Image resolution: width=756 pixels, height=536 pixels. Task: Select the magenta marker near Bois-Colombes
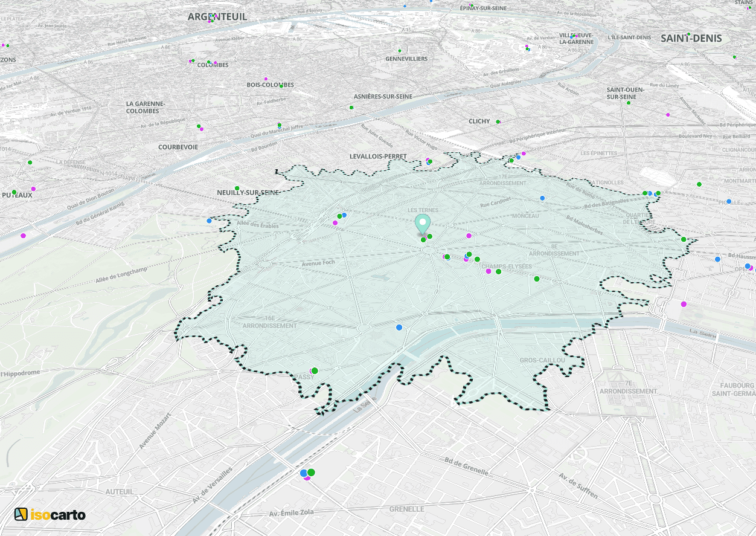[266, 79]
